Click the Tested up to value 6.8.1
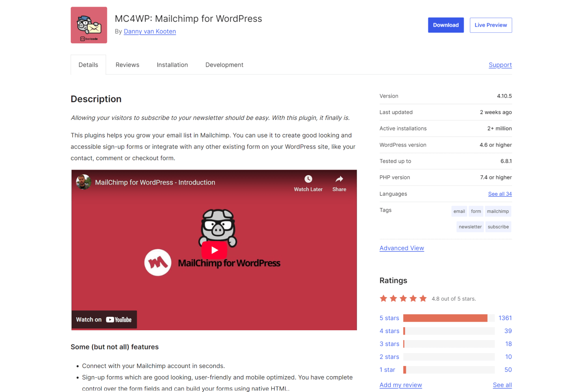 (x=506, y=161)
